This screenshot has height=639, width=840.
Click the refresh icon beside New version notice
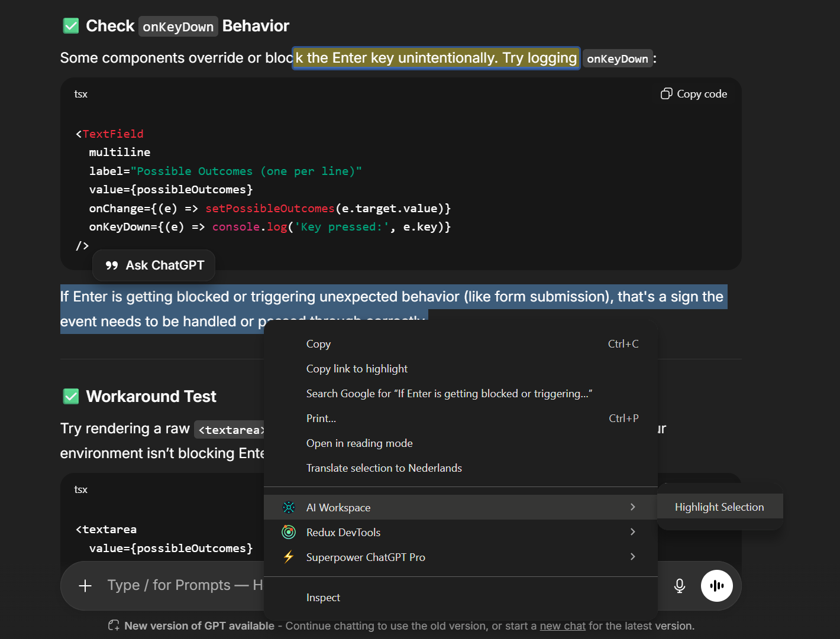(113, 625)
